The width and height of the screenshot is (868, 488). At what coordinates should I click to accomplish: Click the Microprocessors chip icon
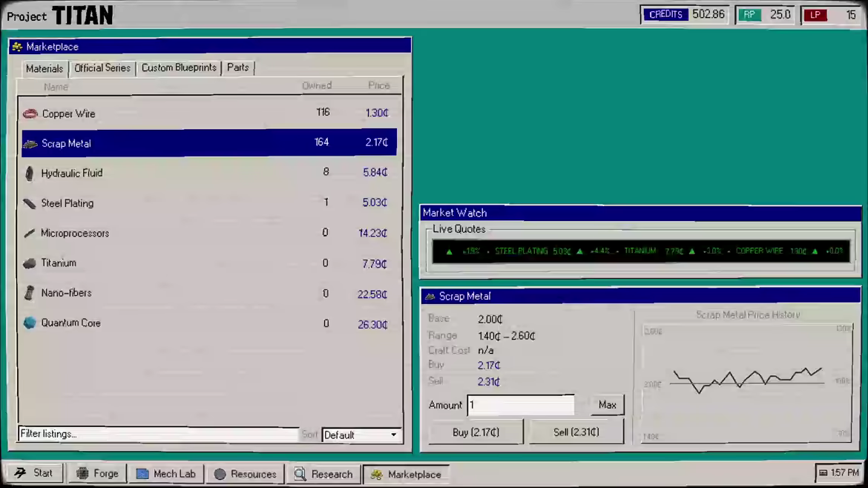[30, 234]
